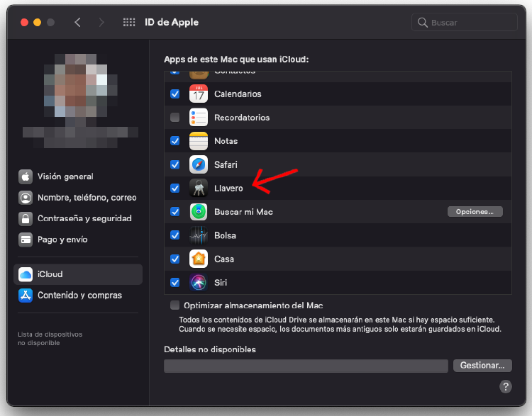This screenshot has width=532, height=416.
Task: Open Pago y envío section
Action: (x=78, y=240)
